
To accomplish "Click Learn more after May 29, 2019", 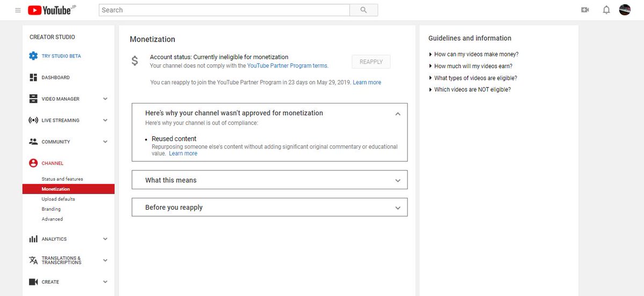I will (367, 83).
